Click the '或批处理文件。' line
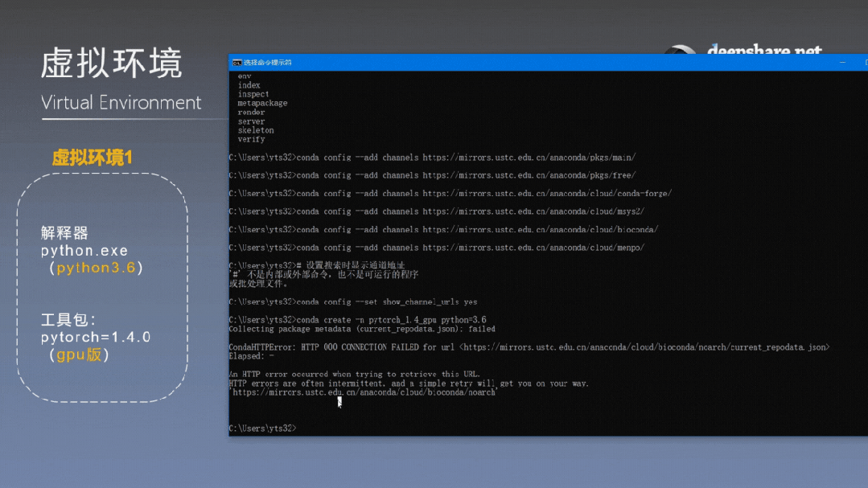Screen dimensions: 868x488 [x=258, y=284]
